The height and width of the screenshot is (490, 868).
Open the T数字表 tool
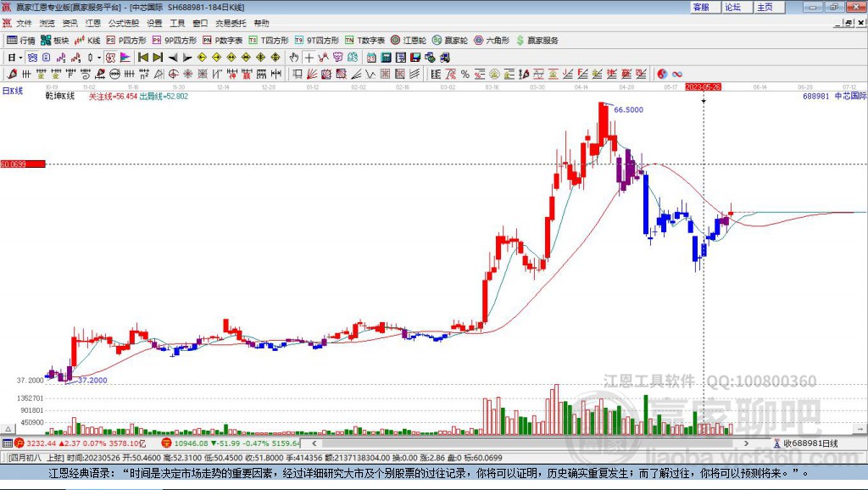pyautogui.click(x=364, y=41)
